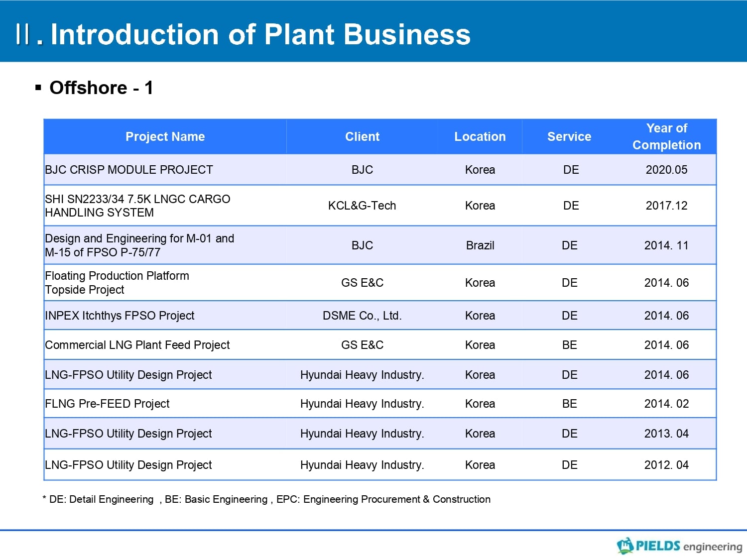Screen dimensions: 747x560
Task: Click 'Korea' in the BJC CRISP MODULE row
Action: click(x=480, y=170)
